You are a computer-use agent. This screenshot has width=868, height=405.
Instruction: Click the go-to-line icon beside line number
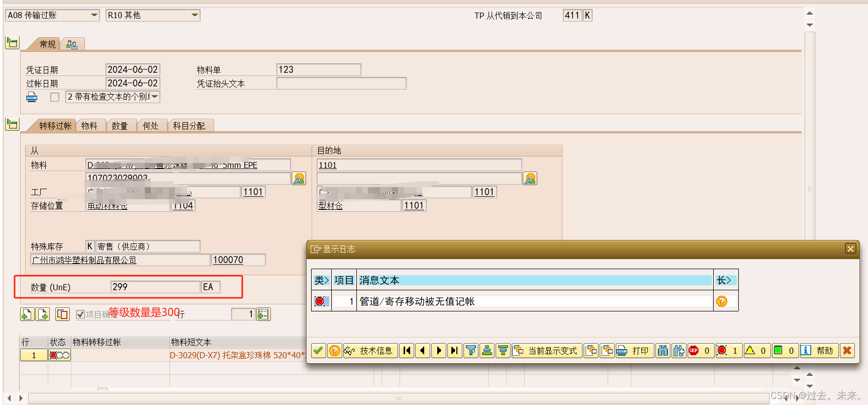[x=264, y=314]
